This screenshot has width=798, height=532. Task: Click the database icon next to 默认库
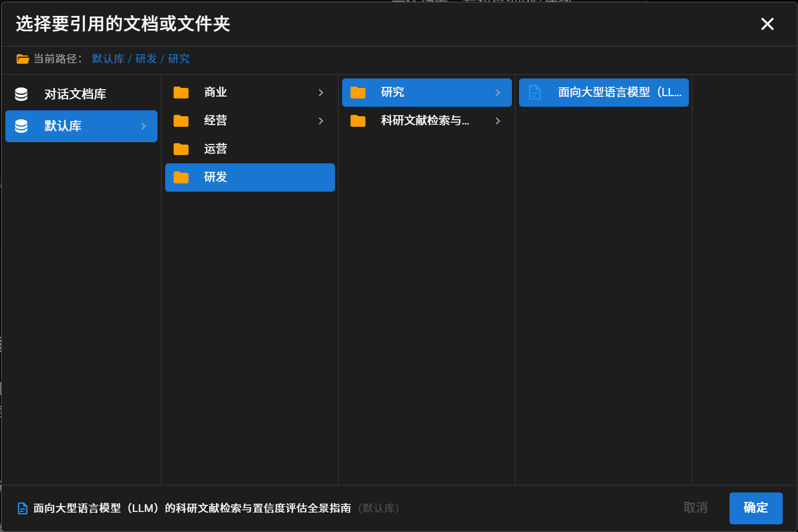pyautogui.click(x=21, y=126)
